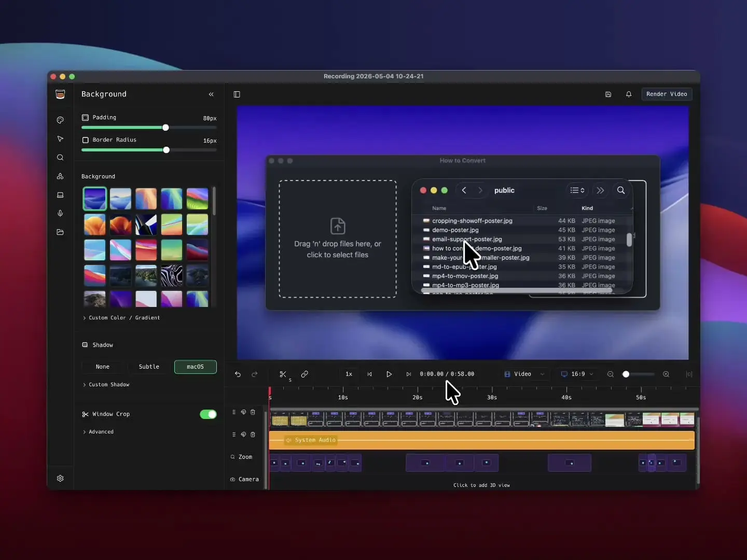Click the 30s mark on the timeline ruler
747x560 pixels.
pos(492,398)
